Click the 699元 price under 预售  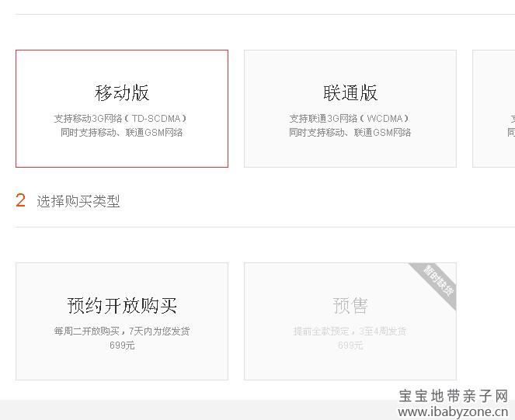(x=350, y=345)
